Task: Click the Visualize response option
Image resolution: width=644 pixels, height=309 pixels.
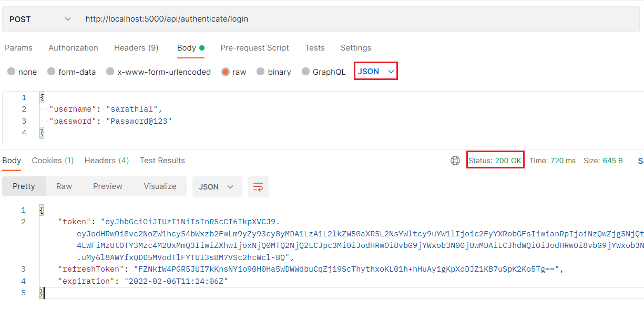Action: (x=159, y=186)
